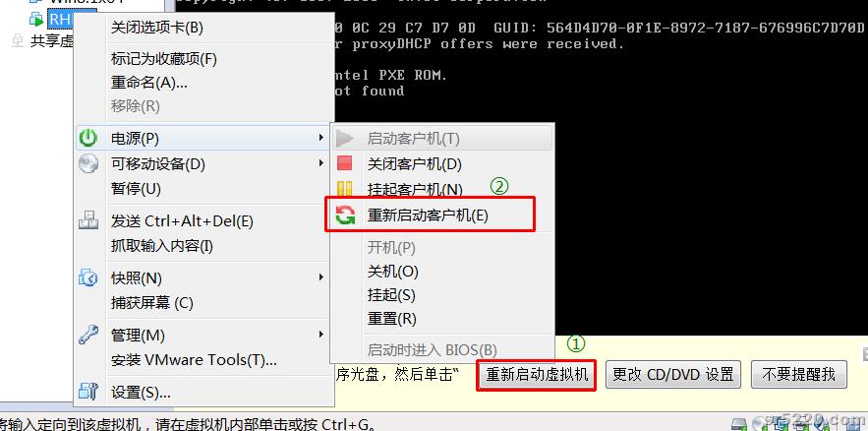Click the snapshot clock icon beside 快照(N)
The image size is (868, 431).
point(88,277)
